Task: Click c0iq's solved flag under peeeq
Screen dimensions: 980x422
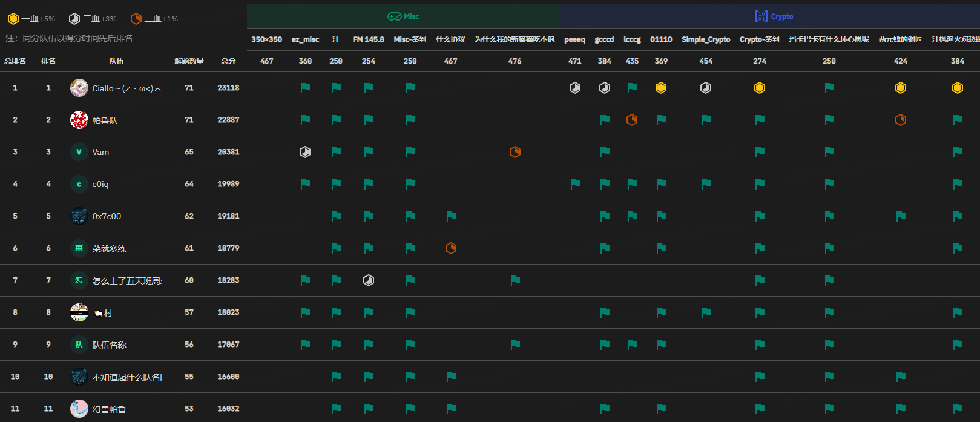Action: click(x=575, y=184)
